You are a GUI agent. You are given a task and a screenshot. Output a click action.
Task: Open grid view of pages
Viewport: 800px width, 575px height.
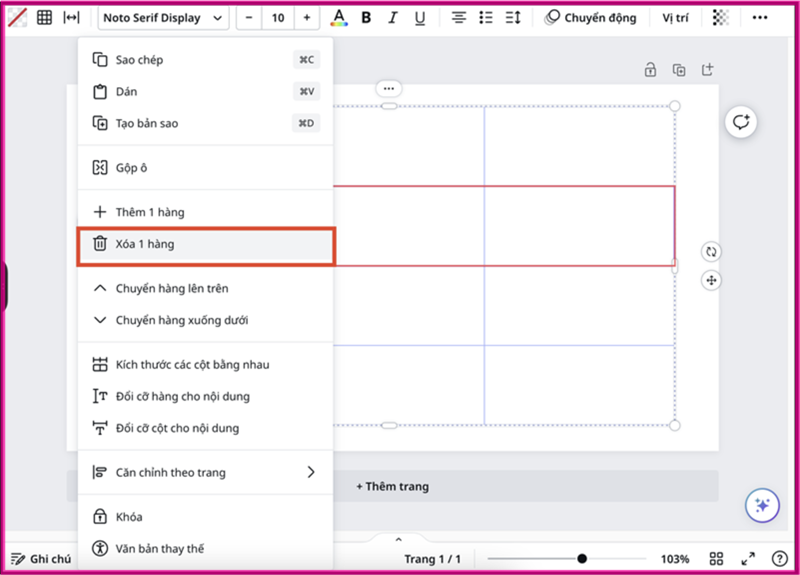(x=716, y=559)
